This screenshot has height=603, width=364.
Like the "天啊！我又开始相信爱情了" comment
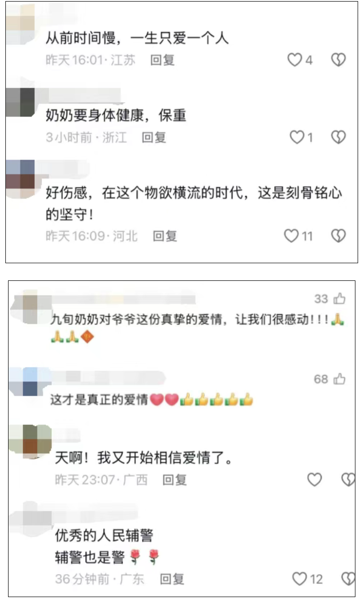(x=314, y=479)
